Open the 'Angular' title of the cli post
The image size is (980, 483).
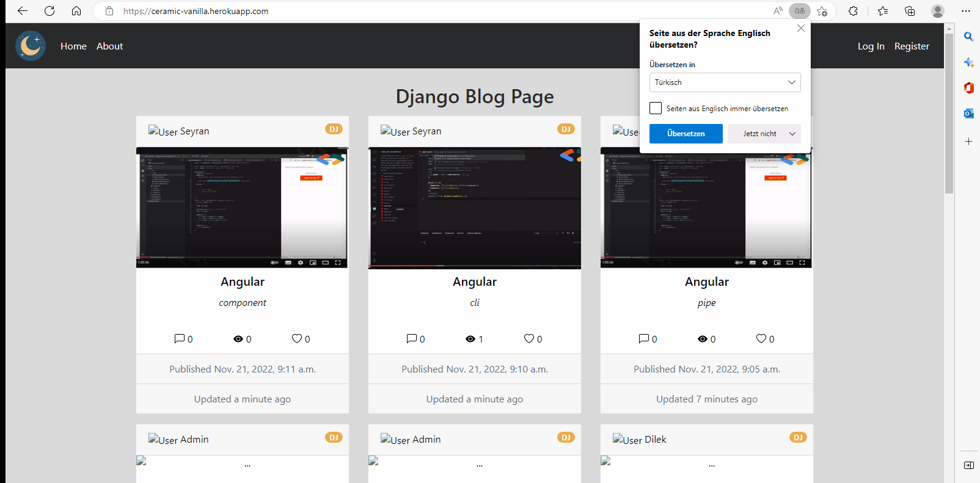(475, 281)
